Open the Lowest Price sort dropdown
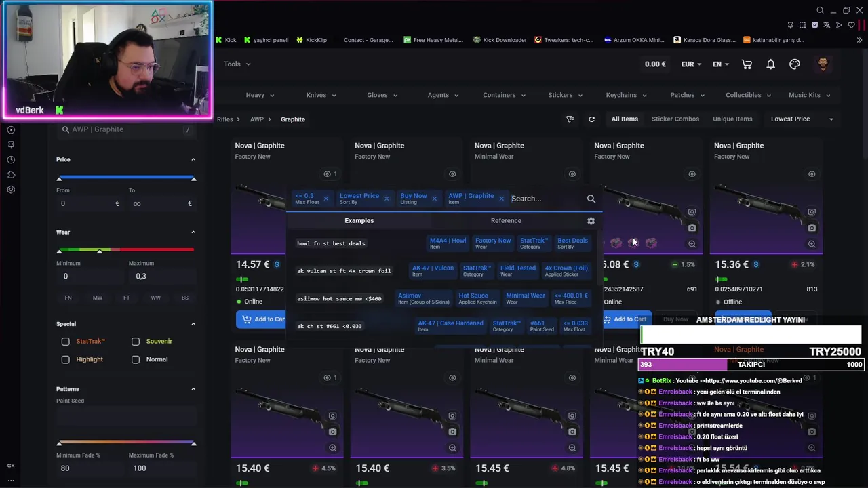Image resolution: width=868 pixels, height=488 pixels. pos(802,119)
